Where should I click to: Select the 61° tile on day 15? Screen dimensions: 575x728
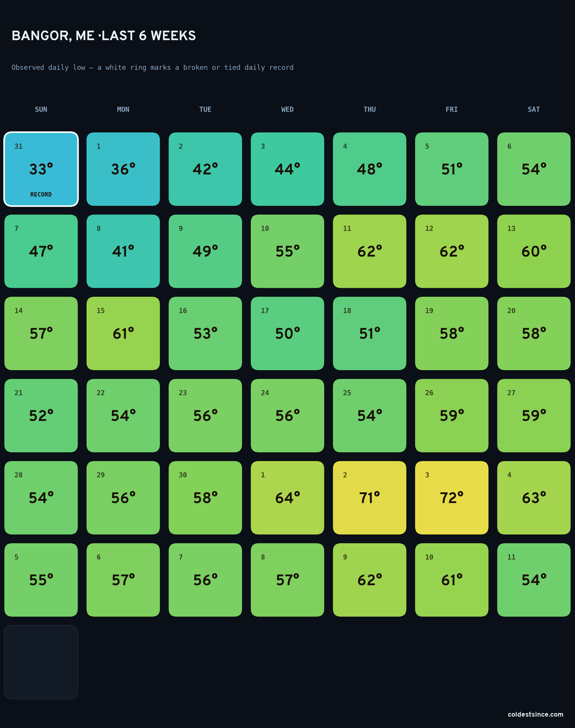coord(123,334)
